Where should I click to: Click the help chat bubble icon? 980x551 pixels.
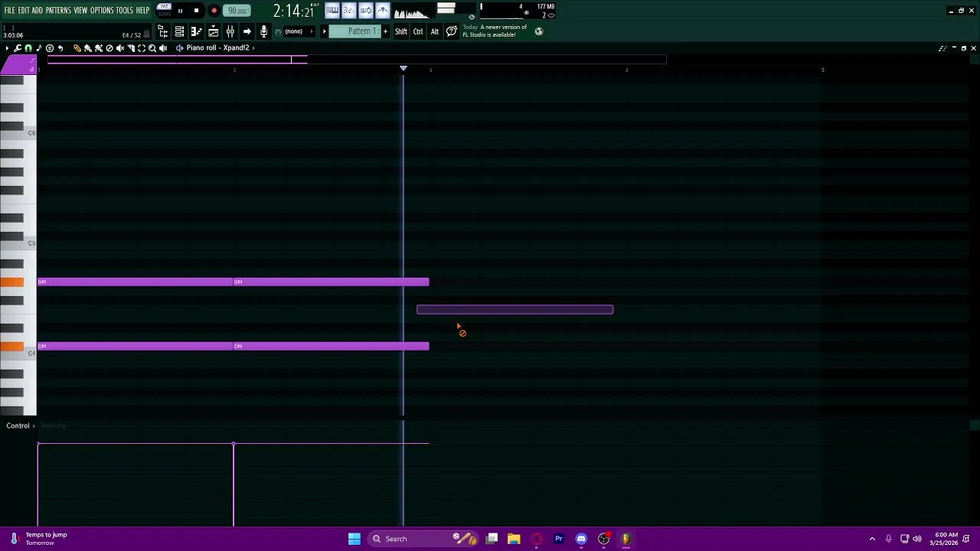[452, 31]
